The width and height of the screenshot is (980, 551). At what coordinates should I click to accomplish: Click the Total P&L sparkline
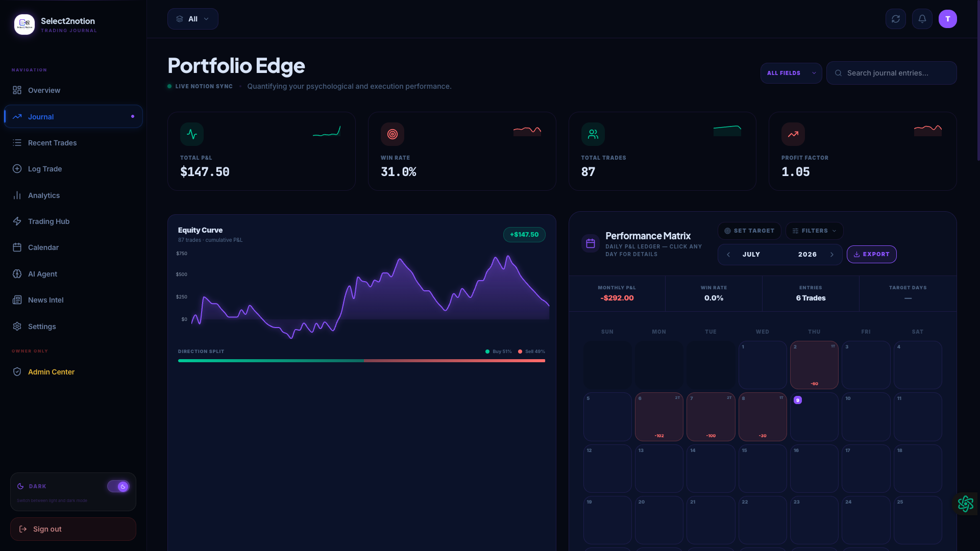pyautogui.click(x=327, y=132)
